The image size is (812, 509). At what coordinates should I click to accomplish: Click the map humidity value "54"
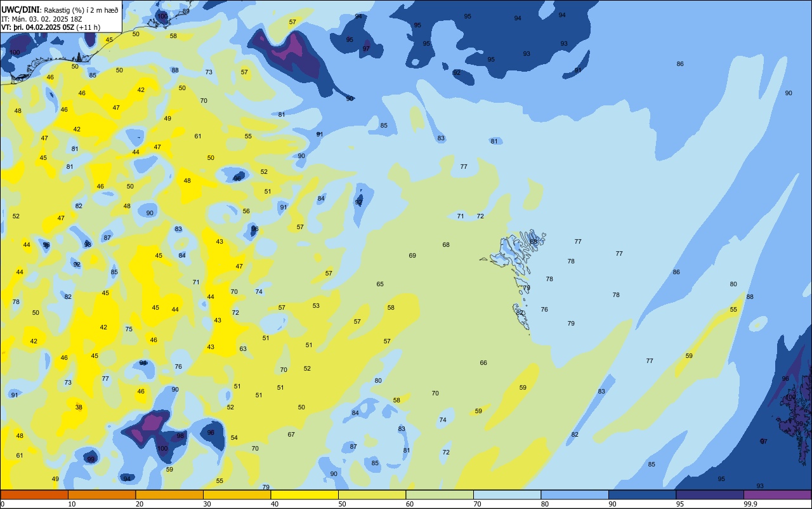(x=234, y=438)
